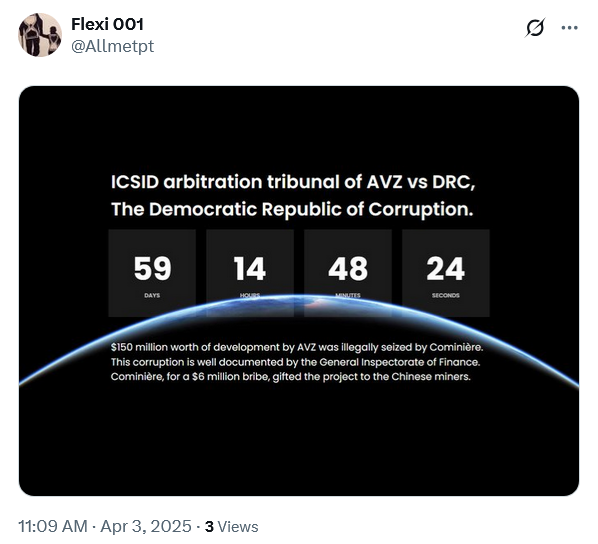
Task: Click Flexi 001's profile avatar
Action: click(x=40, y=35)
